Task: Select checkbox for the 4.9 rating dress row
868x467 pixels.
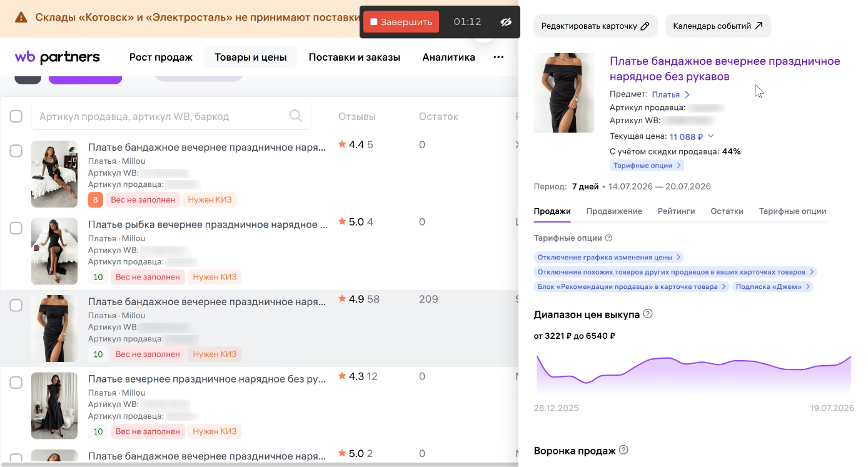Action: click(16, 305)
